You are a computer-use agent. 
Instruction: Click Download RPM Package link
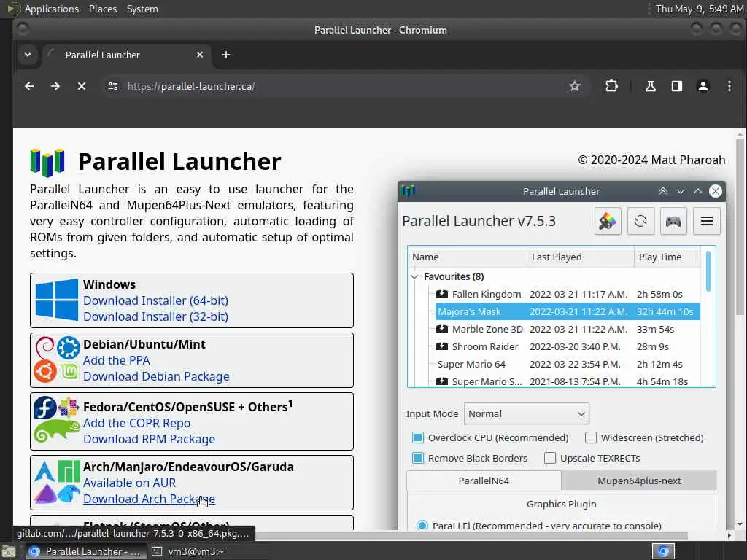pyautogui.click(x=149, y=439)
